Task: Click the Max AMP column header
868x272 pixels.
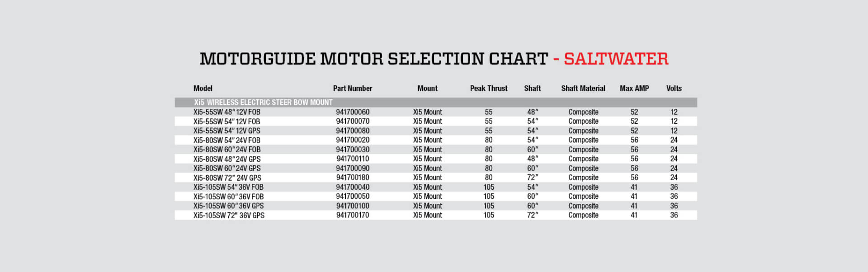Action: click(x=634, y=89)
